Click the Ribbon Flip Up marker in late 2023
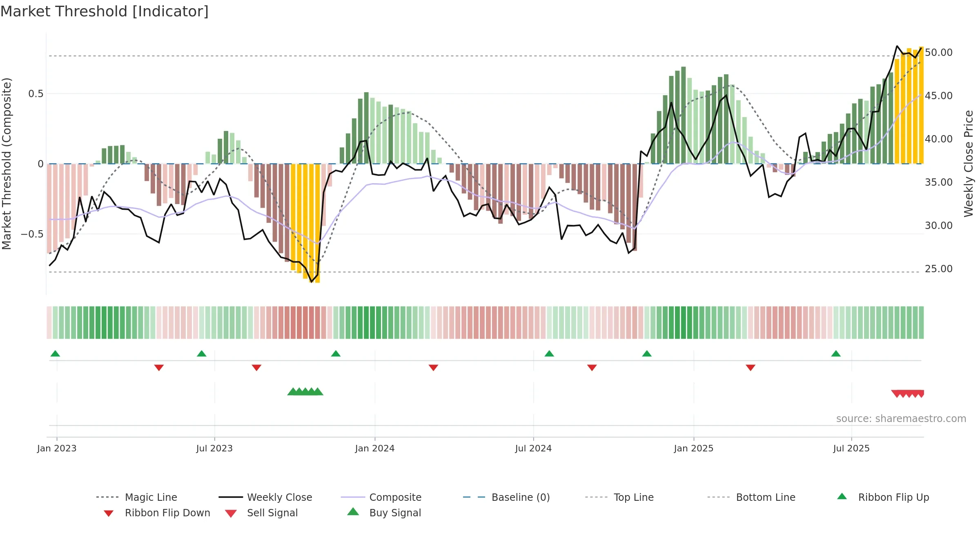The width and height of the screenshot is (980, 551). [336, 353]
